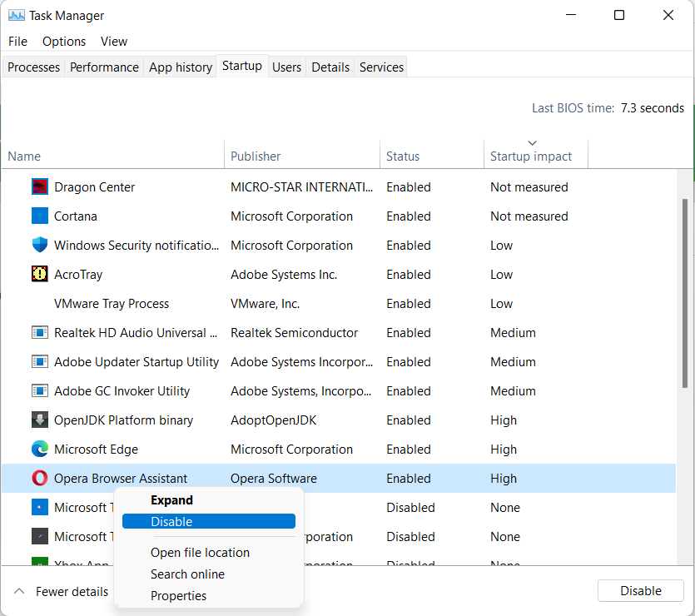The width and height of the screenshot is (695, 616).
Task: Click the Dragon Center app icon
Action: [40, 187]
